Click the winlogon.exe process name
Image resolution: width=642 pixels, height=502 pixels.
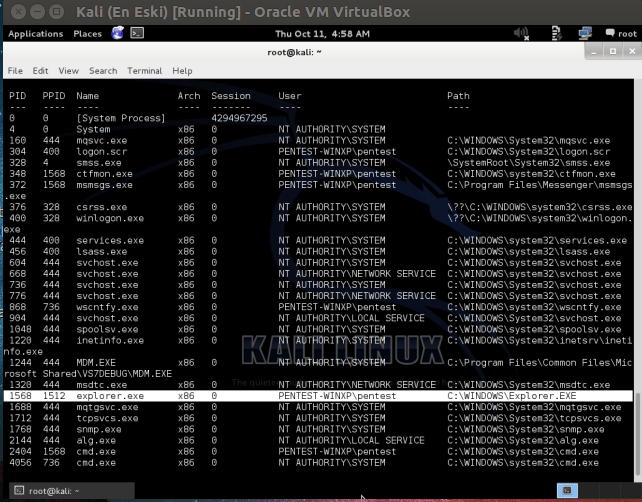pos(110,218)
